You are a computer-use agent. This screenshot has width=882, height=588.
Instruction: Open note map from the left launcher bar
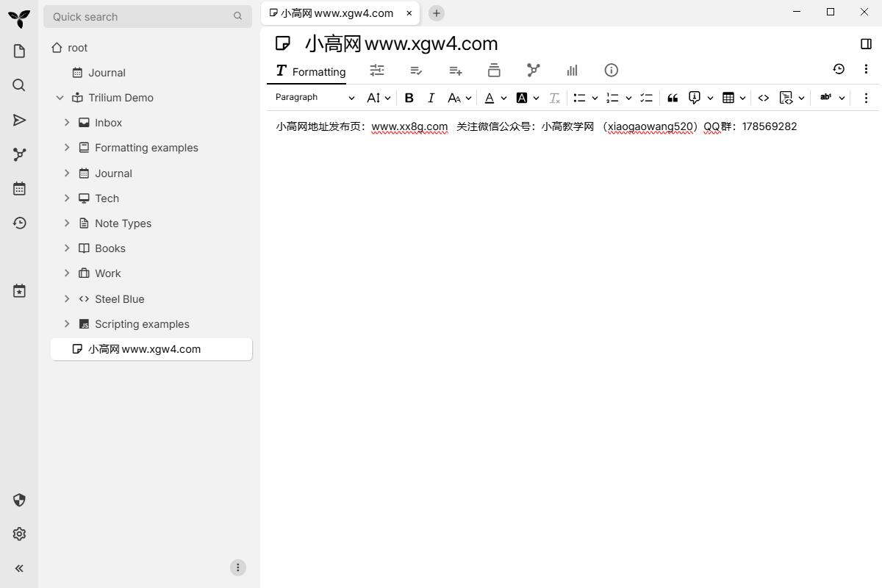tap(19, 154)
